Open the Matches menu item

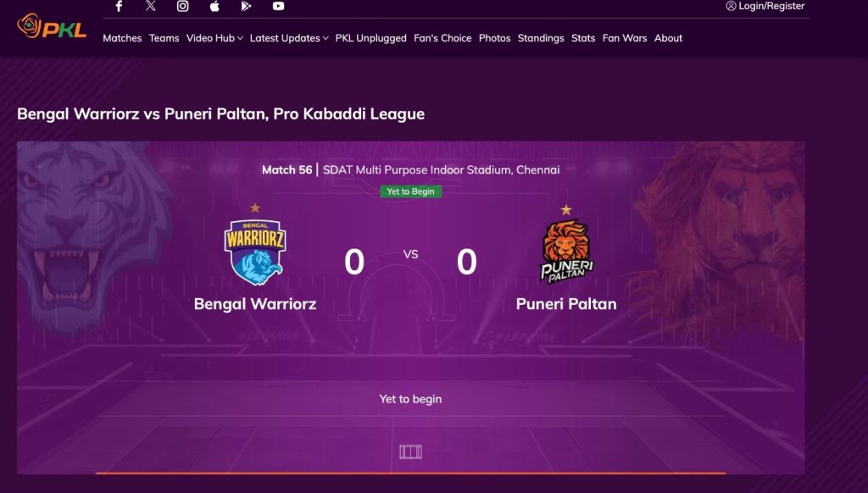point(122,38)
